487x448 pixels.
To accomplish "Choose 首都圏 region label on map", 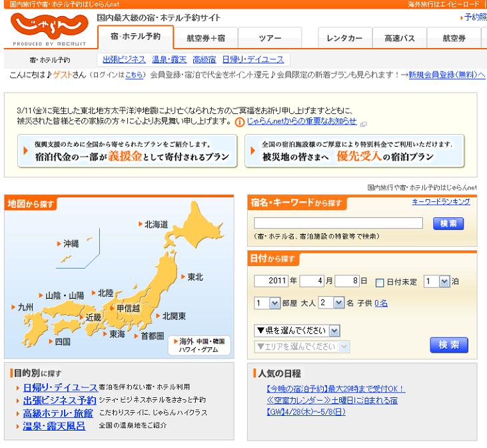I will (149, 336).
